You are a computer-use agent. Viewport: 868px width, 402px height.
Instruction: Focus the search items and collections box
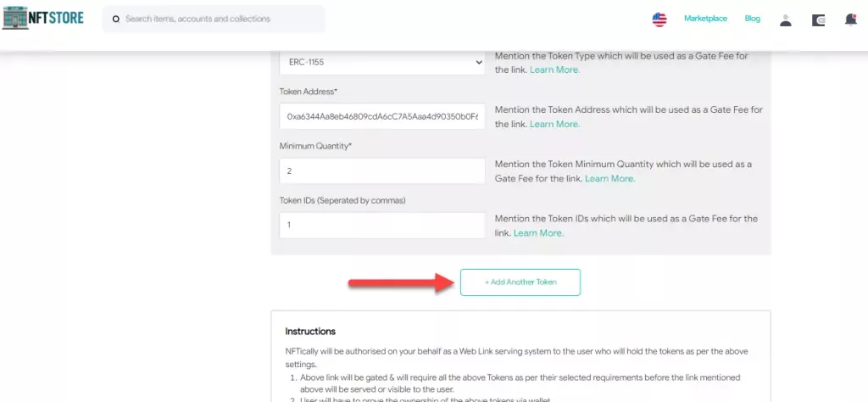point(220,19)
